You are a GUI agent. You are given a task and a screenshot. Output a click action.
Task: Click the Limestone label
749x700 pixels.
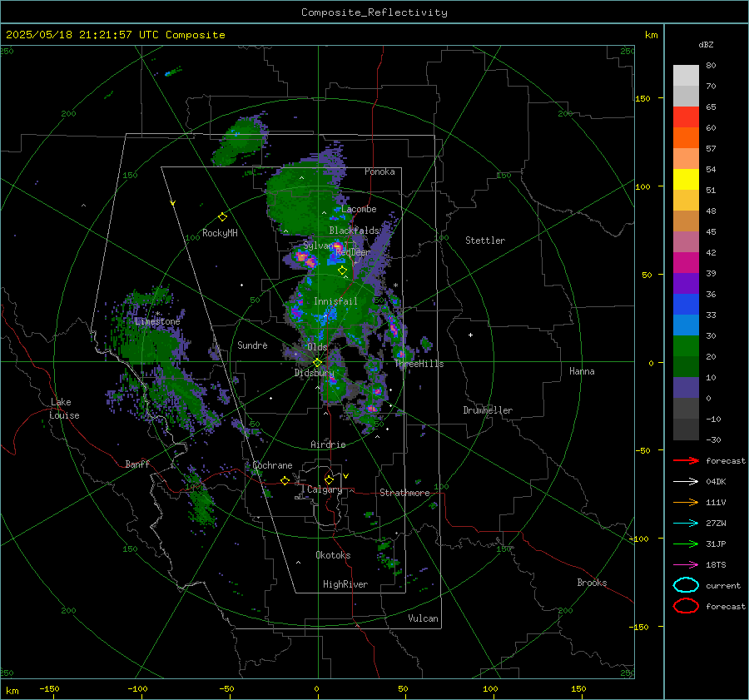pos(157,321)
